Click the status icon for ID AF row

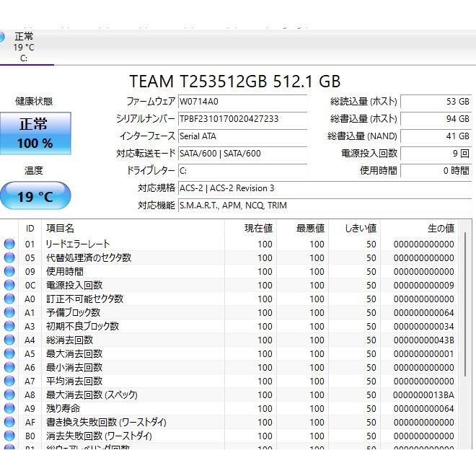pyautogui.click(x=9, y=422)
